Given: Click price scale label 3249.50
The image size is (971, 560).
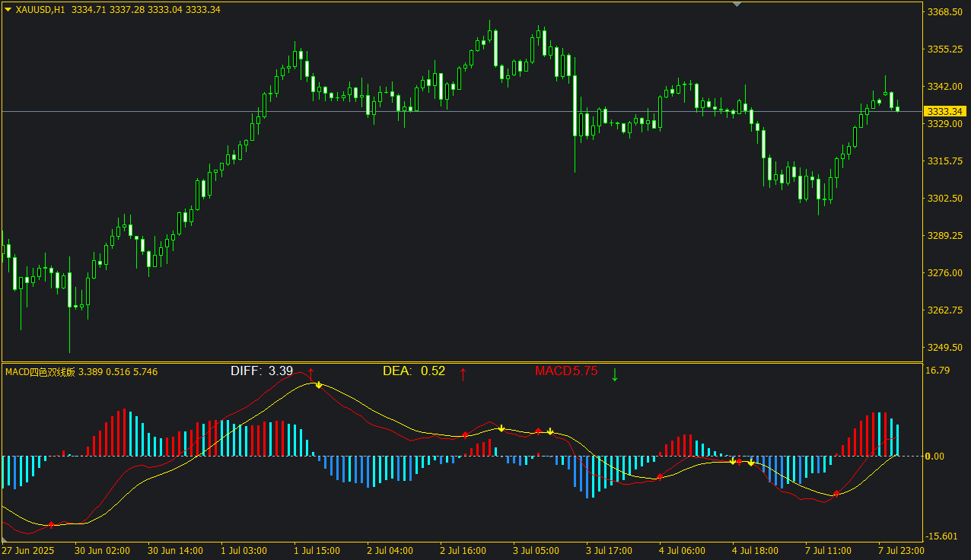Looking at the screenshot, I should 944,348.
